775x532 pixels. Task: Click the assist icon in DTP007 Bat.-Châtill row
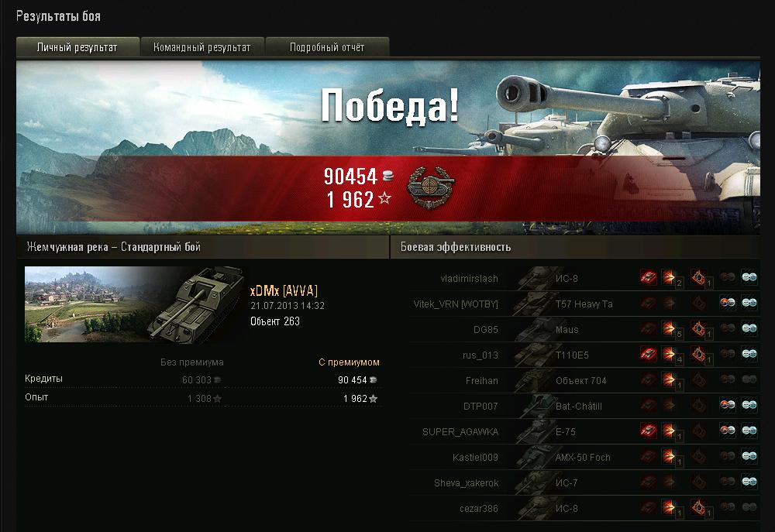coord(727,404)
